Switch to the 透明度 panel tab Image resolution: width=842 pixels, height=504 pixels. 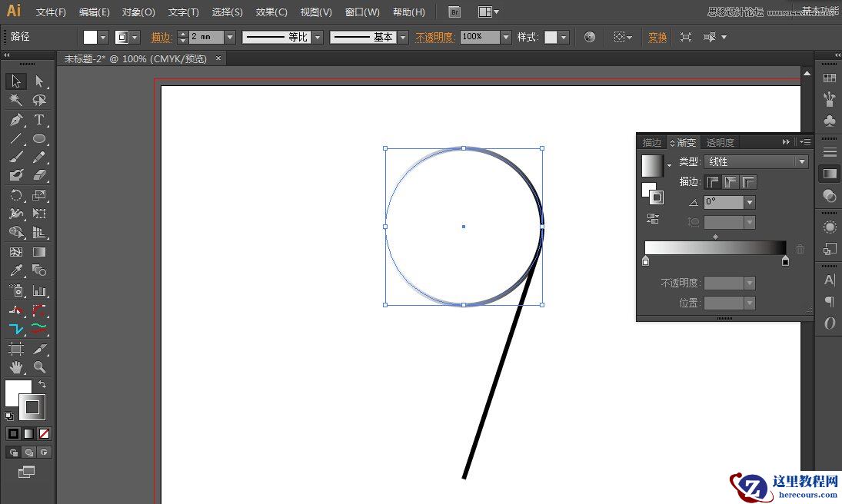[720, 142]
